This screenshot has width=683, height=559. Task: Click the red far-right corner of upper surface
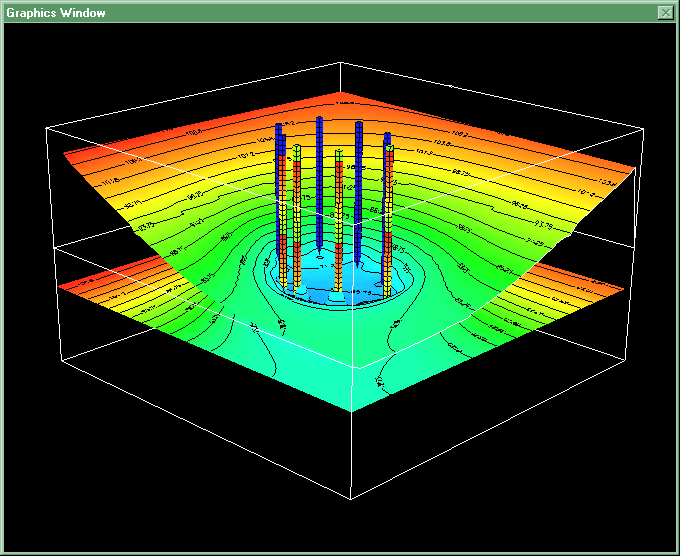[630, 166]
